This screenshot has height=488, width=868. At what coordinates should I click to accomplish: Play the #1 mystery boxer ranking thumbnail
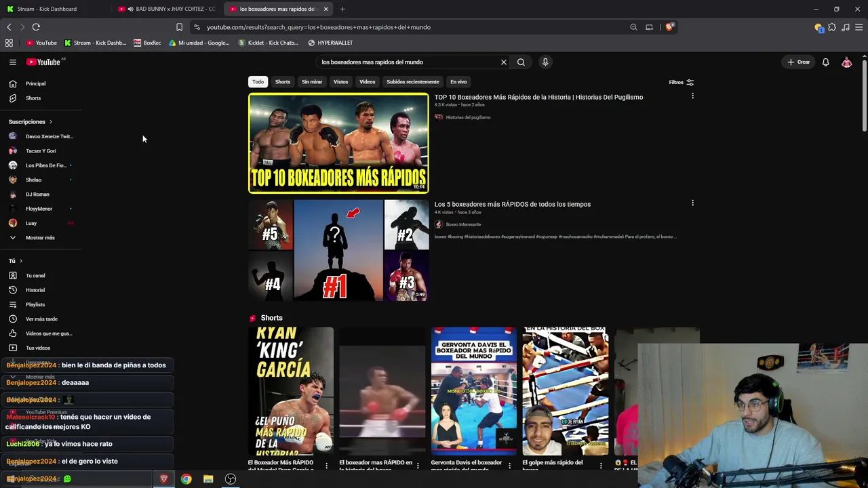(x=338, y=250)
